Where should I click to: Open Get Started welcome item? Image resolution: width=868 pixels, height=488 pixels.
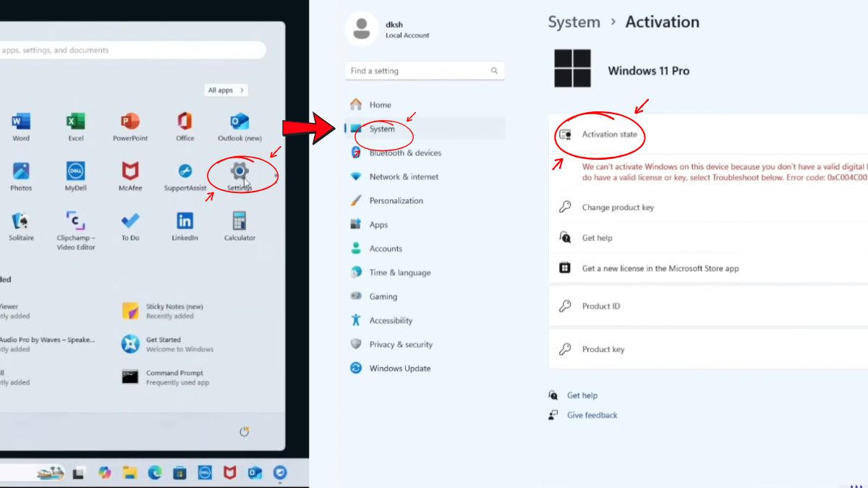(x=168, y=344)
